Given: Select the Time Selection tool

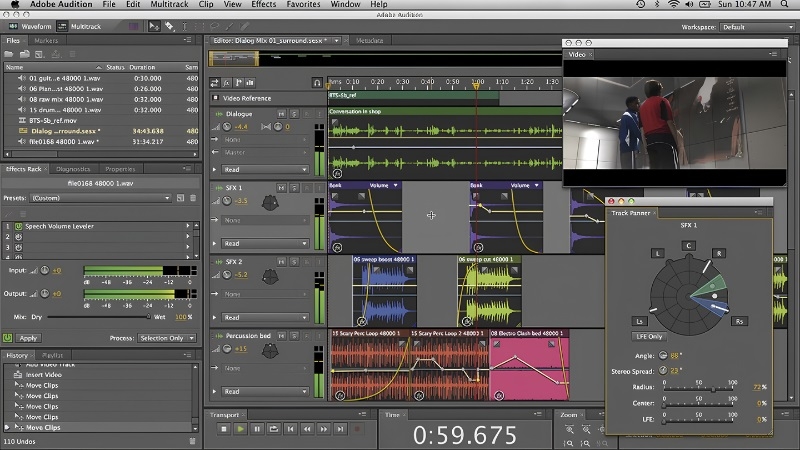Looking at the screenshot, I should pyautogui.click(x=185, y=26).
